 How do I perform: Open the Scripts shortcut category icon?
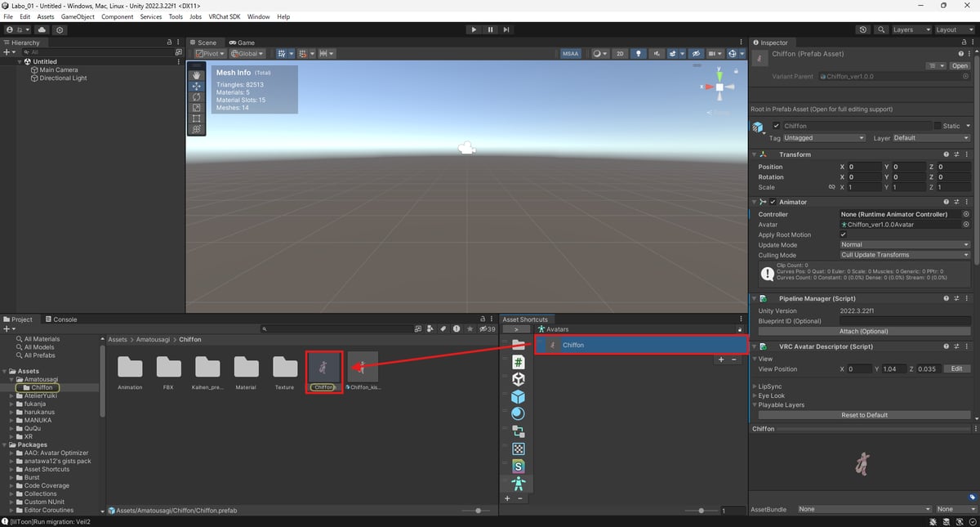518,362
